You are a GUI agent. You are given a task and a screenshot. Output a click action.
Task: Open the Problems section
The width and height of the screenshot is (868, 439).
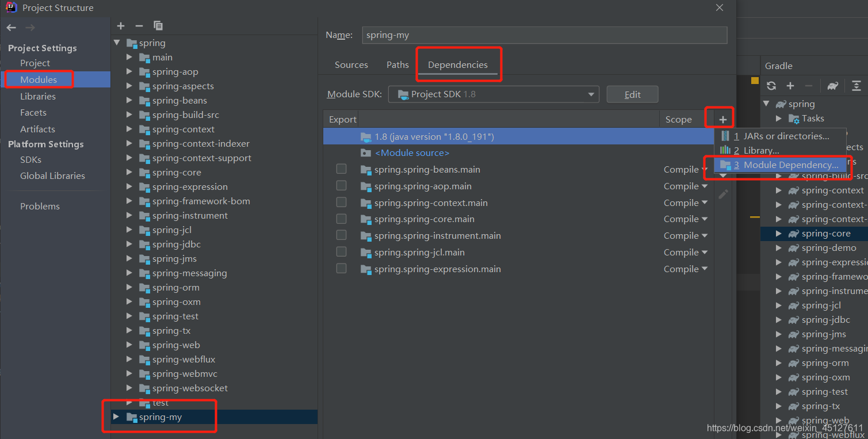[40, 207]
